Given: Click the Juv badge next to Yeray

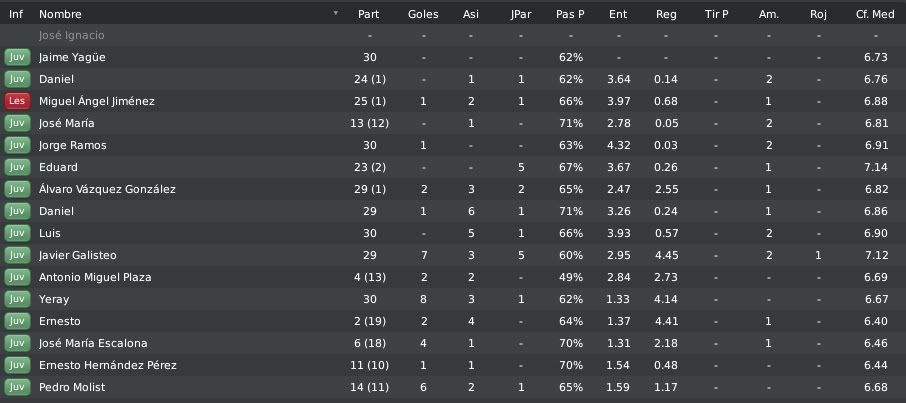Looking at the screenshot, I should (x=17, y=299).
